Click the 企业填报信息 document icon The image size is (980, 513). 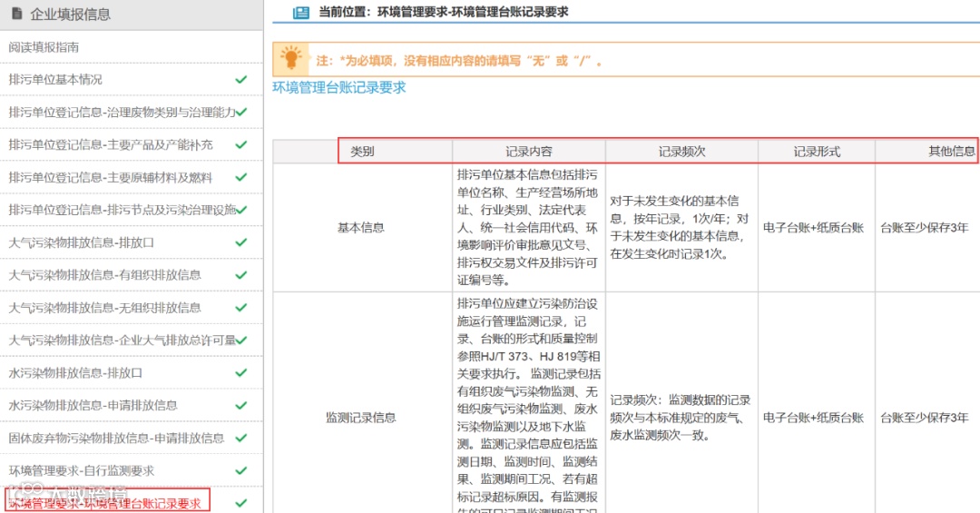[17, 13]
